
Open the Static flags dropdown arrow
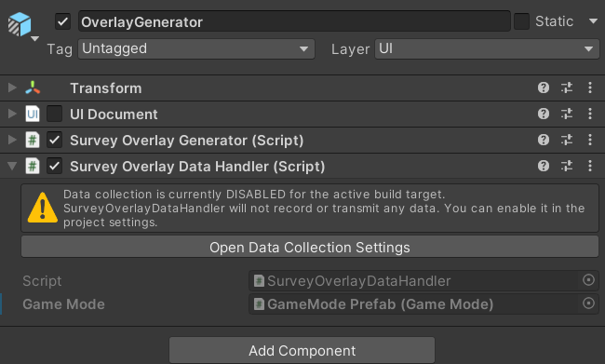(x=594, y=20)
